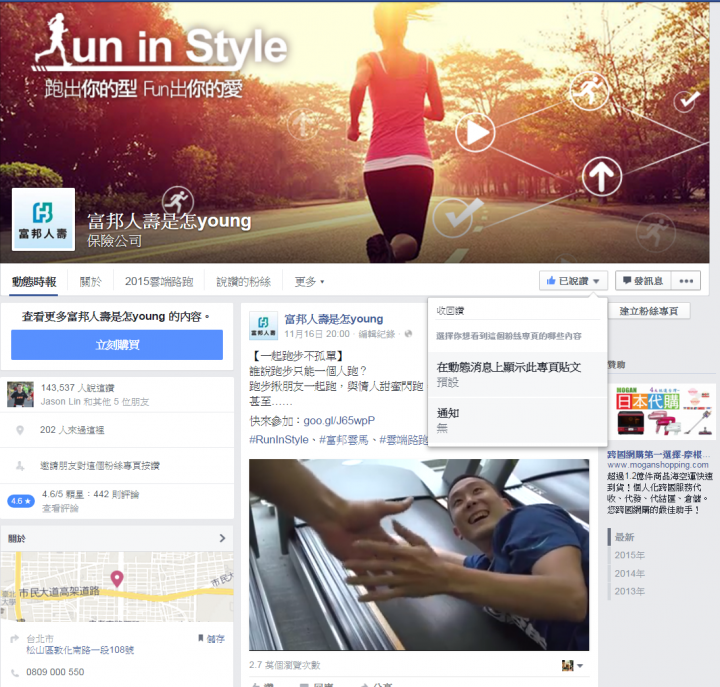Jump to 2013年 in the timeline
Image resolution: width=720 pixels, height=687 pixels.
point(630,591)
